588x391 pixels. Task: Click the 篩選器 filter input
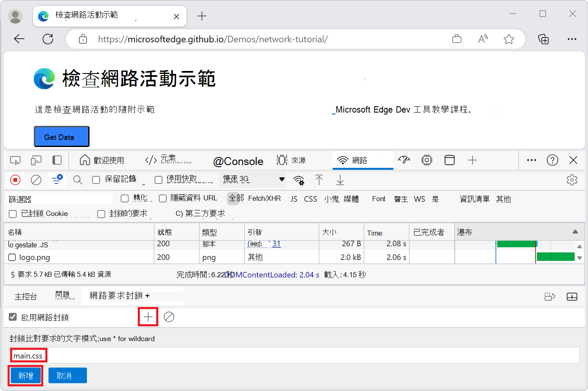click(60, 199)
